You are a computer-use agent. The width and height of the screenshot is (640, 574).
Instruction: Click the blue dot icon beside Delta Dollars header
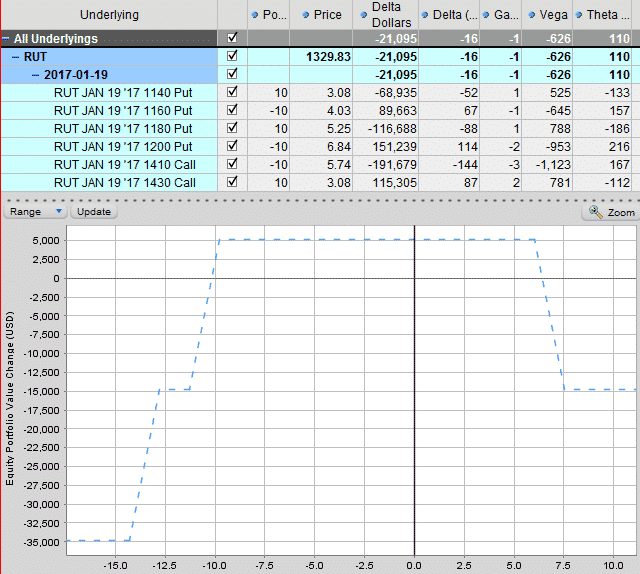coord(364,15)
